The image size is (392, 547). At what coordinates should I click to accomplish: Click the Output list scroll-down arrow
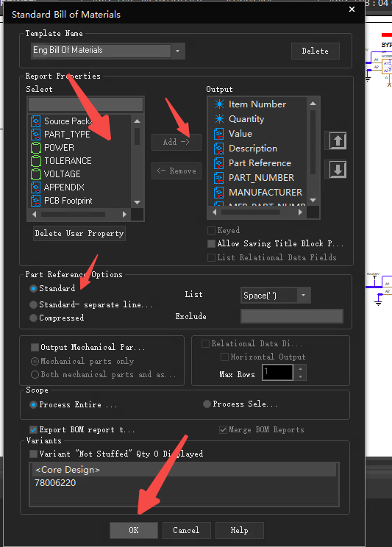(313, 200)
